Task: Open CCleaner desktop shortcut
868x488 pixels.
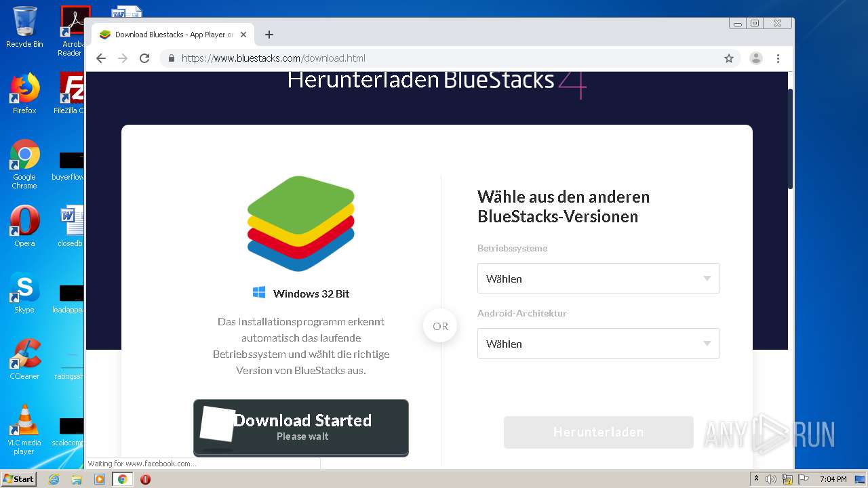Action: point(24,359)
